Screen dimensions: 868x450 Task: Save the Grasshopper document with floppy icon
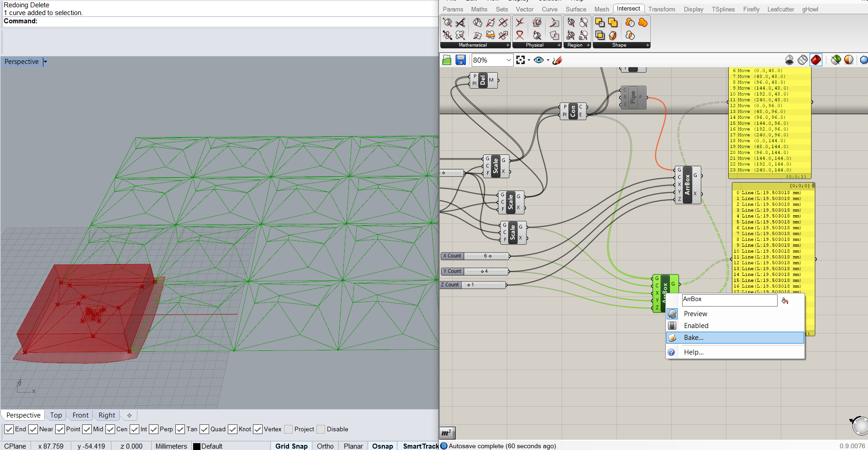(x=461, y=60)
